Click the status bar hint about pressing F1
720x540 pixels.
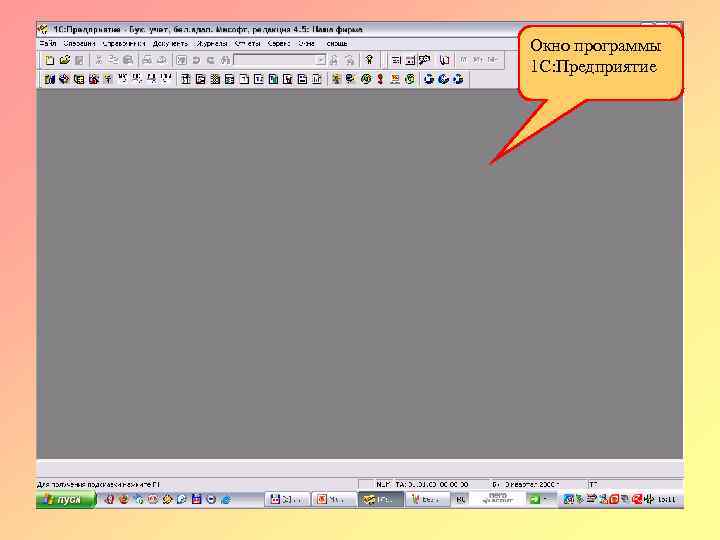click(98, 484)
